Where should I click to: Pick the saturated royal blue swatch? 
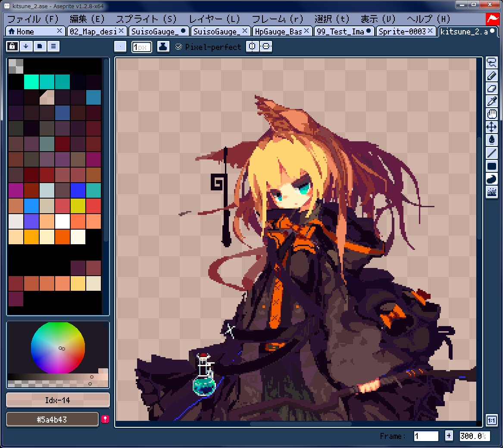click(x=78, y=190)
